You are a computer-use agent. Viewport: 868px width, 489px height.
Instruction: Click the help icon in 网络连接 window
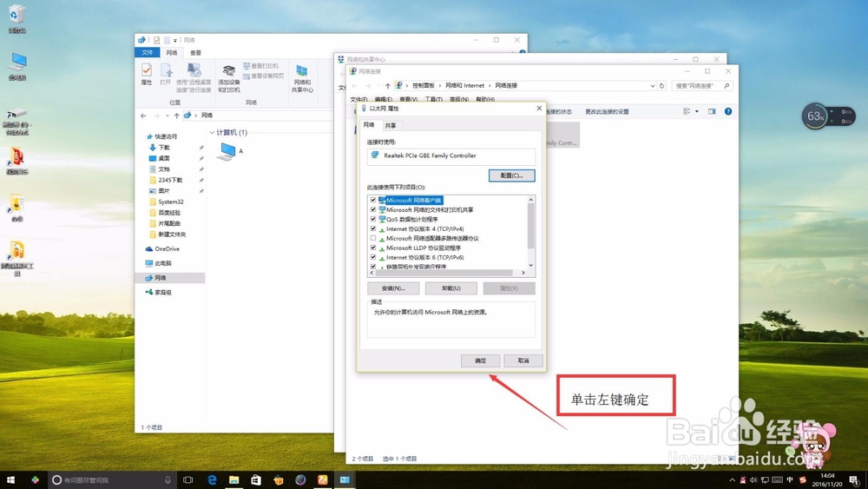728,111
